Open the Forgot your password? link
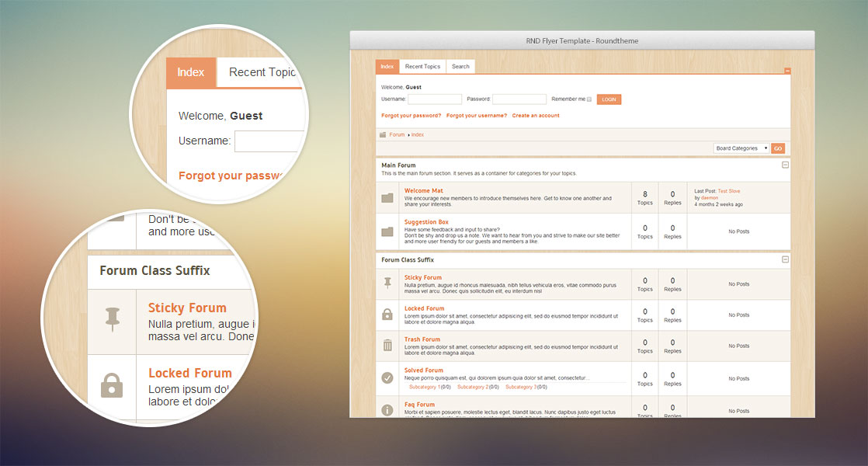The width and height of the screenshot is (868, 466). point(411,116)
